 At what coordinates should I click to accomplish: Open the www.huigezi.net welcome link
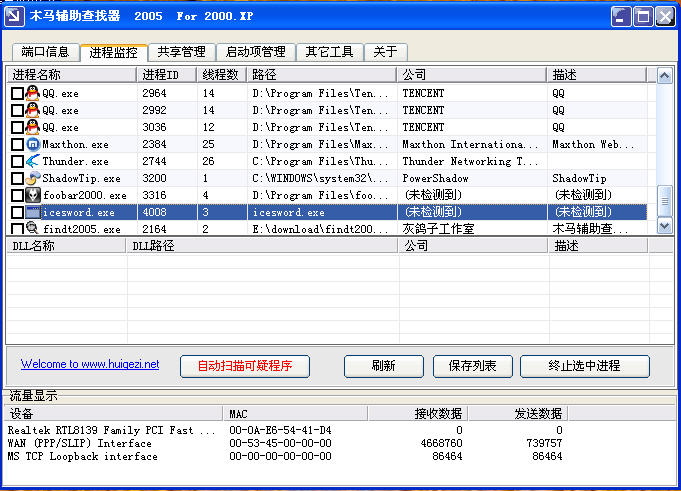tap(90, 365)
